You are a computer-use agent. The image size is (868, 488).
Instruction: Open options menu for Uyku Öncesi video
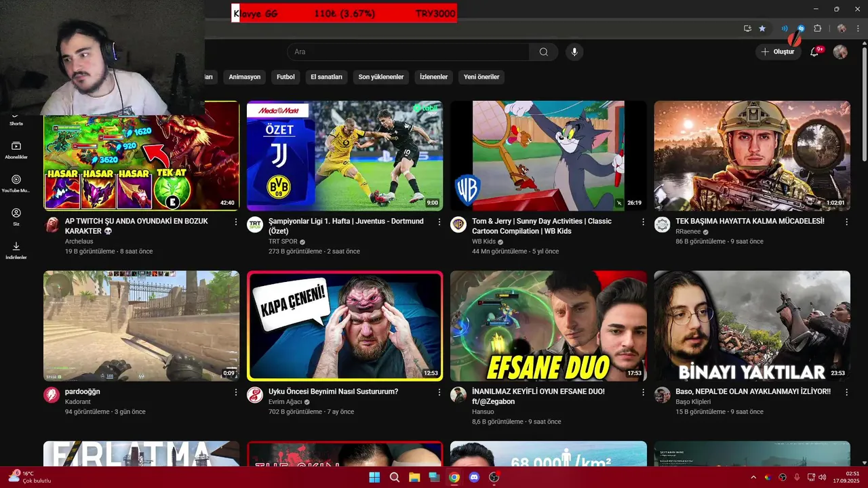[x=439, y=392]
